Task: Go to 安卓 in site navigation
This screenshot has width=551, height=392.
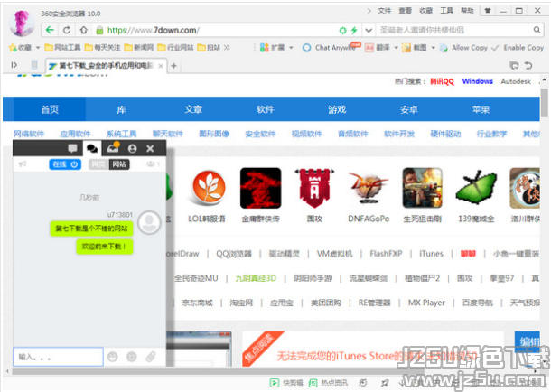Action: pyautogui.click(x=408, y=109)
